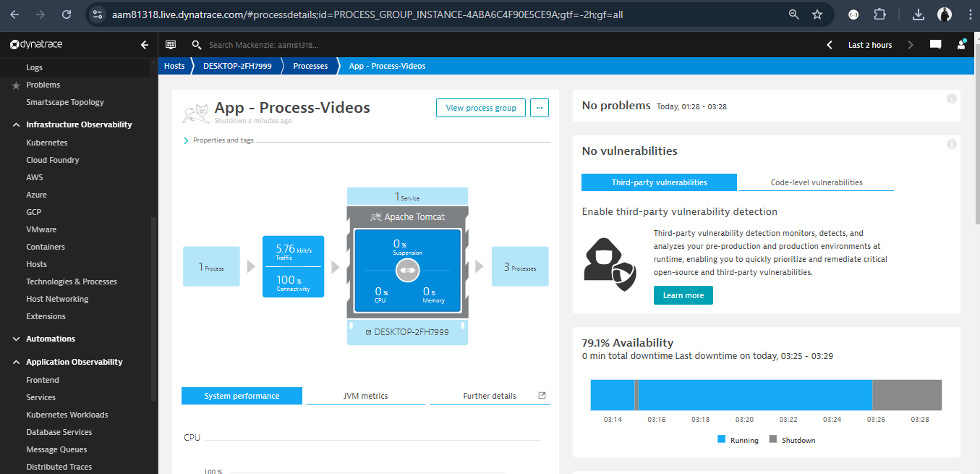The height and width of the screenshot is (474, 980).
Task: Click the search magnifier icon
Action: pos(196,45)
